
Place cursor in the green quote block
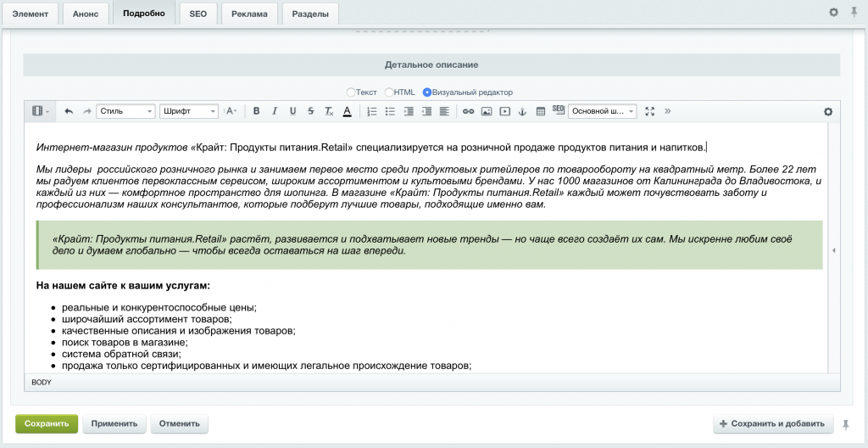click(x=430, y=245)
